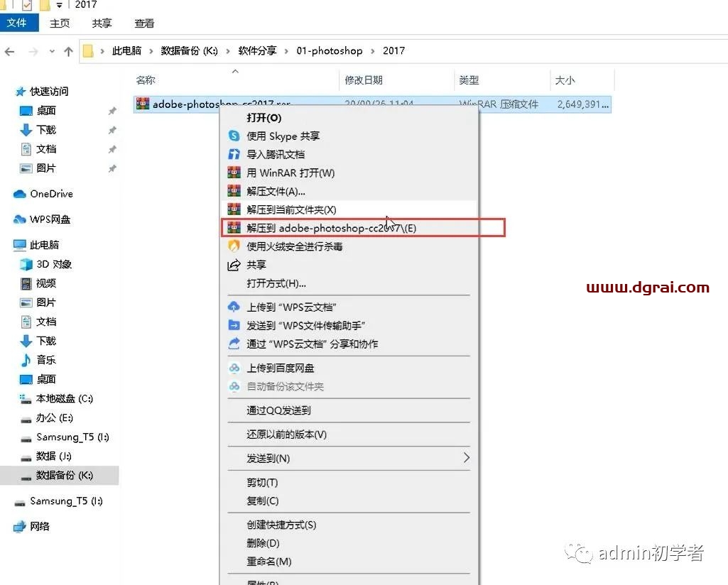Sort by 名称 column header
This screenshot has width=728, height=585.
click(x=236, y=80)
